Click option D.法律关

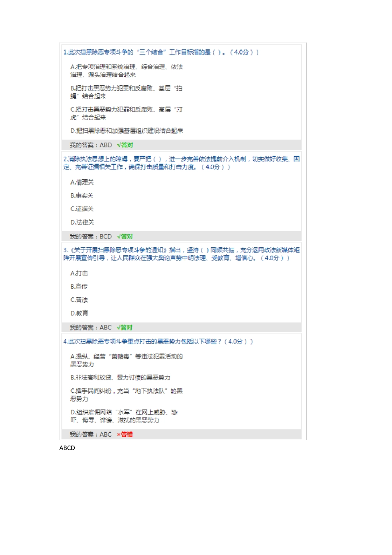click(82, 222)
